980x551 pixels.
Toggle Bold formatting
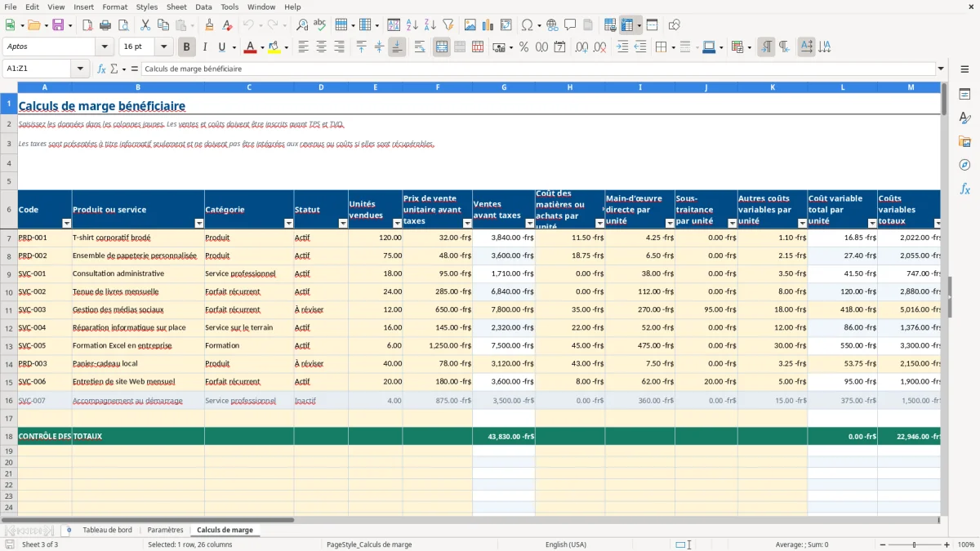point(186,47)
